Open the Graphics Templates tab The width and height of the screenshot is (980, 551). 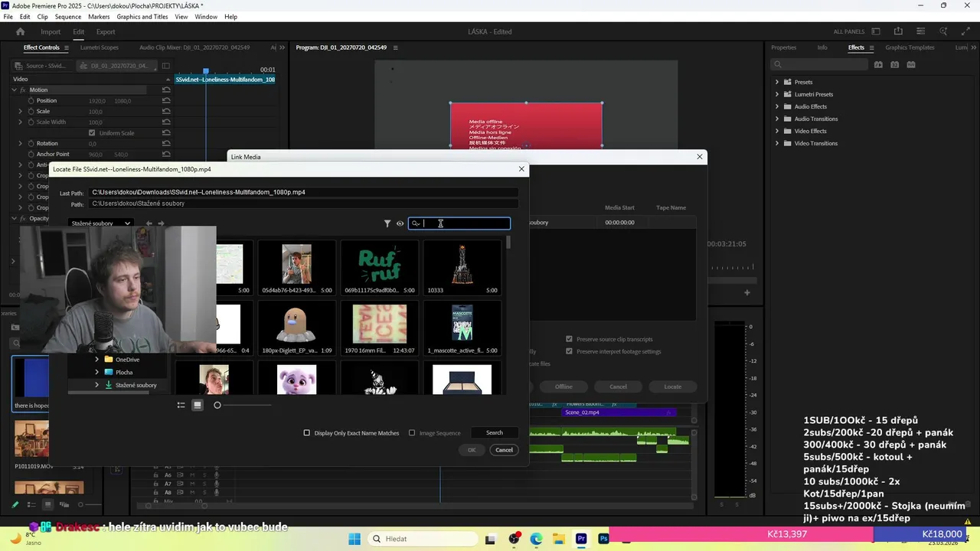point(910,47)
